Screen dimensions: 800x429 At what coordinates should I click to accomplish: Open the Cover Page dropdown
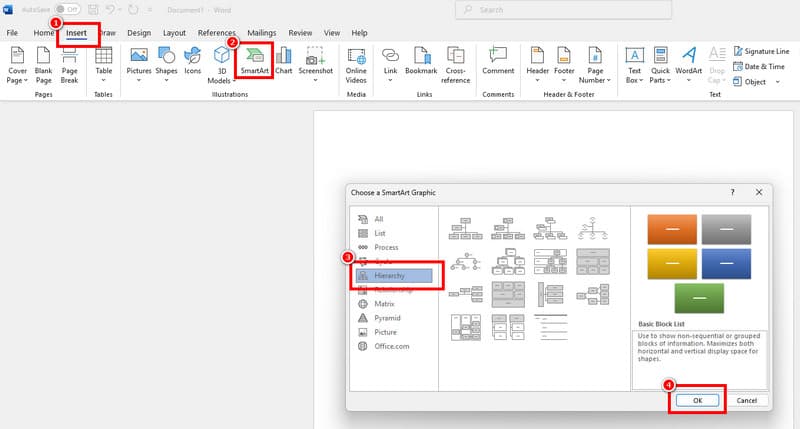pyautogui.click(x=17, y=65)
